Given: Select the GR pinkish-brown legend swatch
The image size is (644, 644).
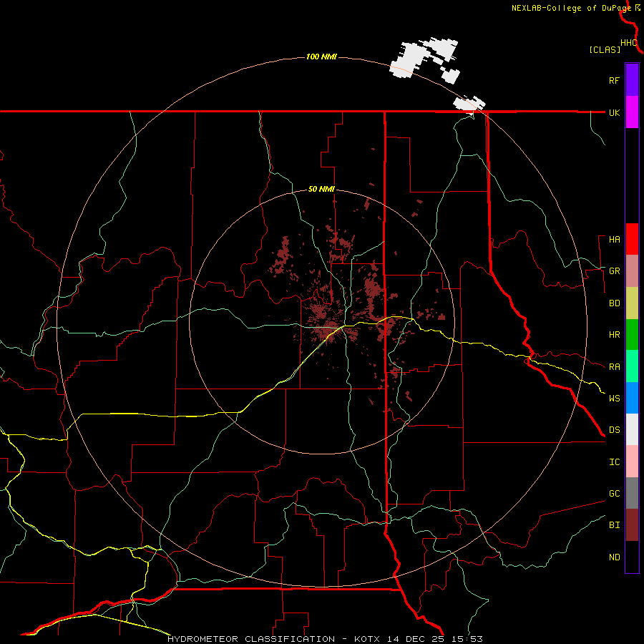Looking at the screenshot, I should tap(632, 271).
